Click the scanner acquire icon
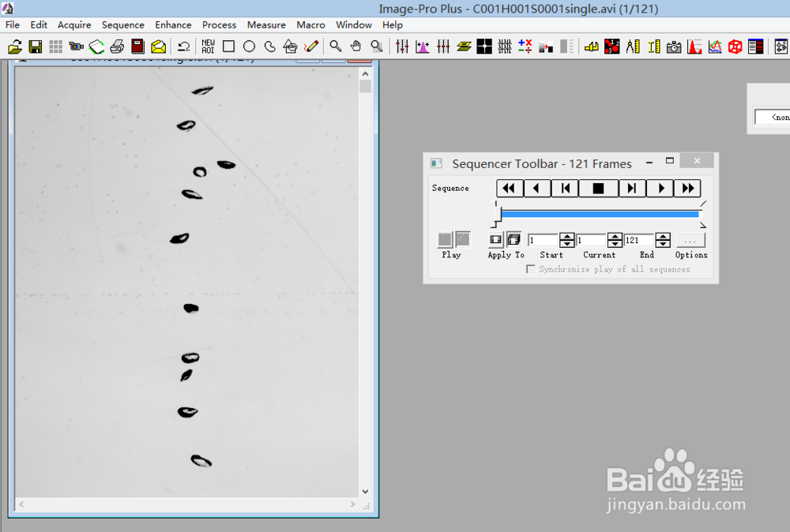 point(96,47)
